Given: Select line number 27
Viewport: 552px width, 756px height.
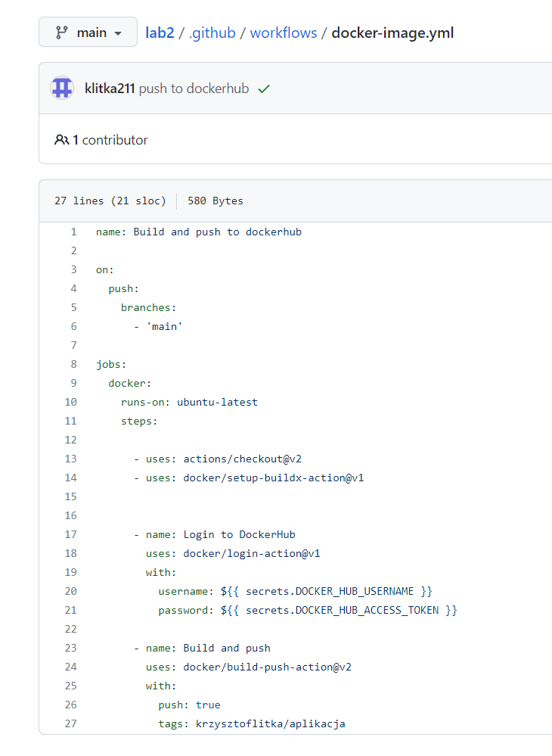Looking at the screenshot, I should click(71, 723).
